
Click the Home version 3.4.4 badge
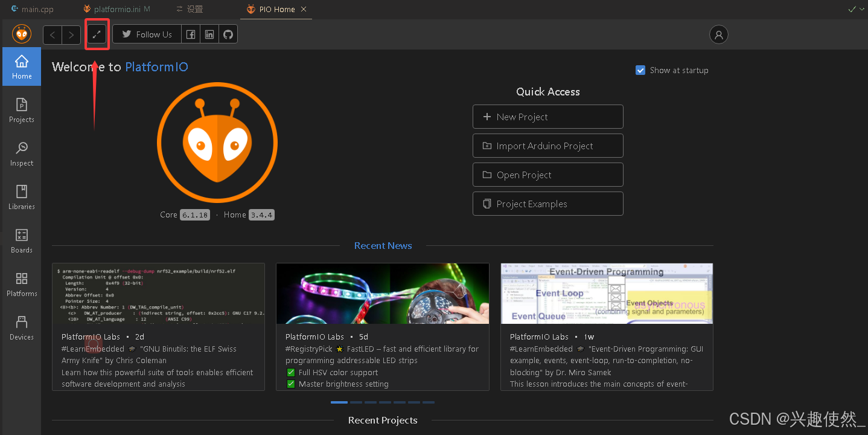(261, 214)
